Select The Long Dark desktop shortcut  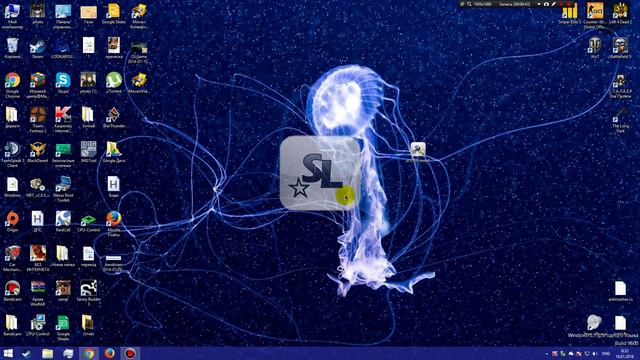tap(620, 120)
